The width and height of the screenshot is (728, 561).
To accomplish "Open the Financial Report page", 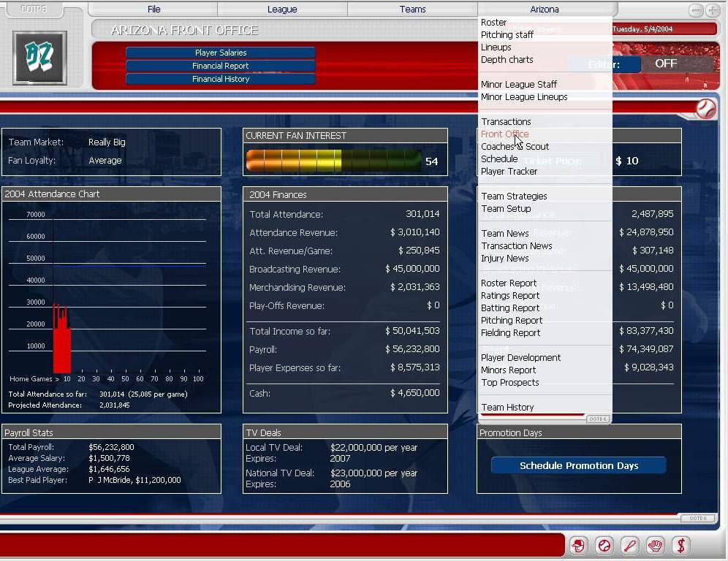I will click(x=220, y=66).
